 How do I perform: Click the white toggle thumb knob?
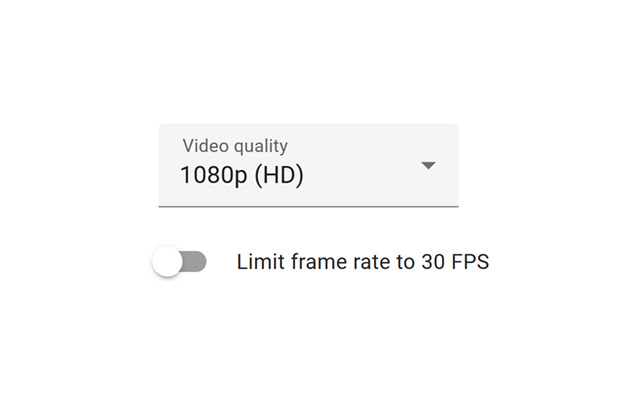[x=168, y=262]
